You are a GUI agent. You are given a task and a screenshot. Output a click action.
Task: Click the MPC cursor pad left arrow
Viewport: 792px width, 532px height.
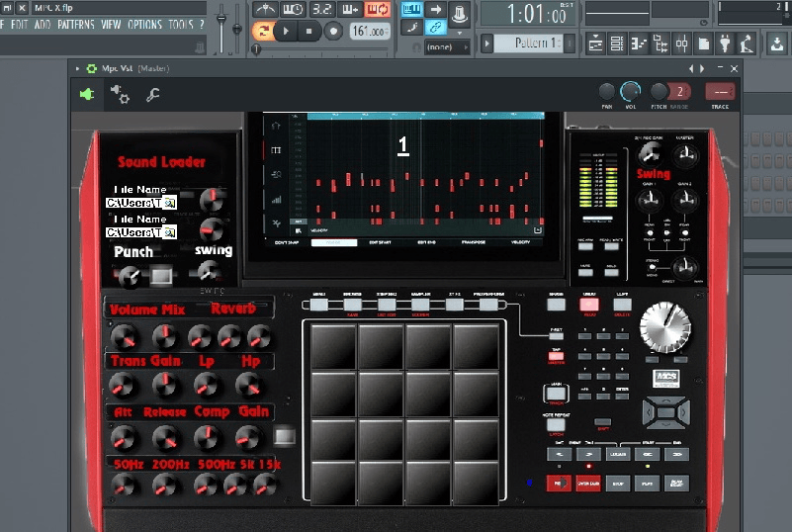(x=649, y=412)
